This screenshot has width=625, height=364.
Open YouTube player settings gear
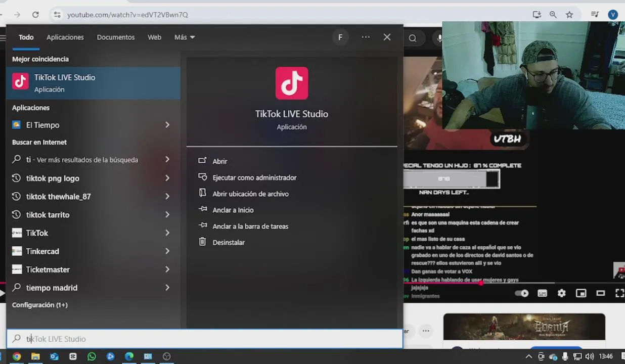coord(562,293)
